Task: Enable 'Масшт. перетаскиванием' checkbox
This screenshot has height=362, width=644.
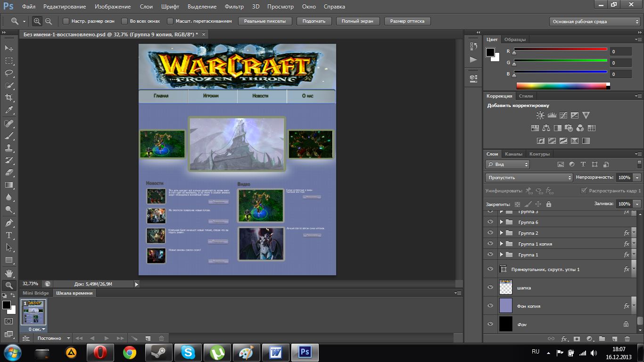Action: pos(170,21)
